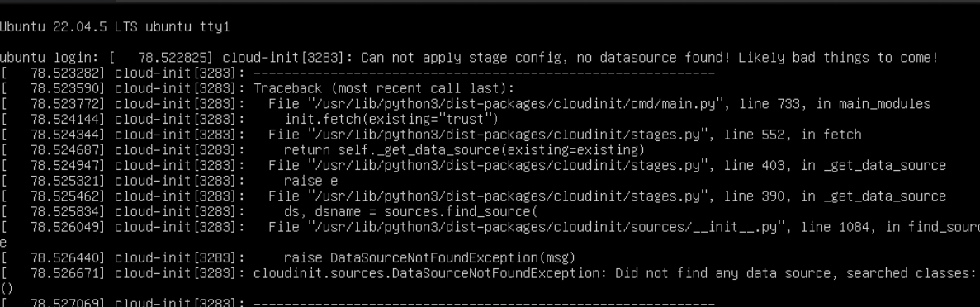
Task: Click 'return self._get_data_source(existing=existing)' line
Action: point(464,150)
